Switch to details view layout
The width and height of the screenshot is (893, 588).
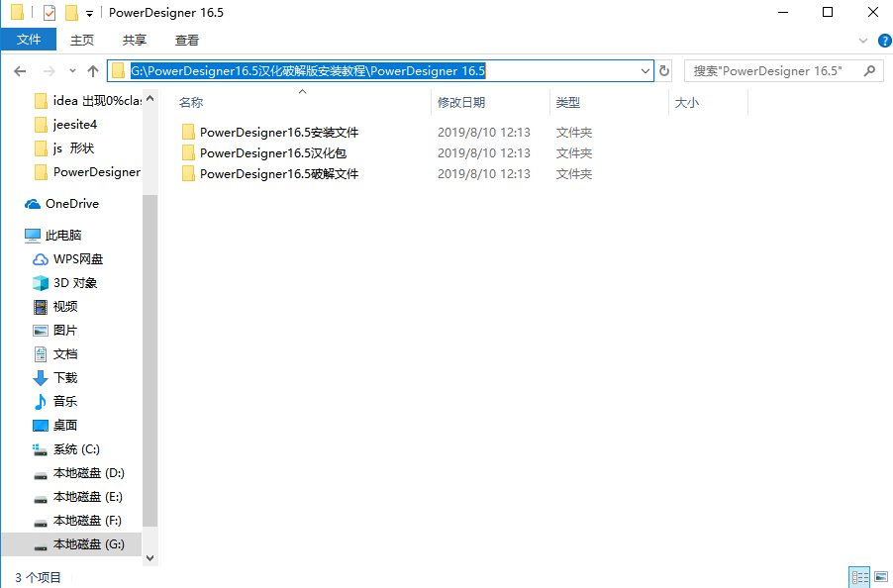click(859, 577)
